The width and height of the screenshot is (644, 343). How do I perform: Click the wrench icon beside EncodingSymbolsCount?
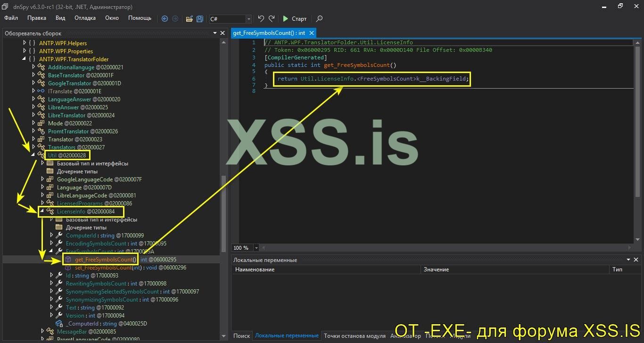(59, 244)
